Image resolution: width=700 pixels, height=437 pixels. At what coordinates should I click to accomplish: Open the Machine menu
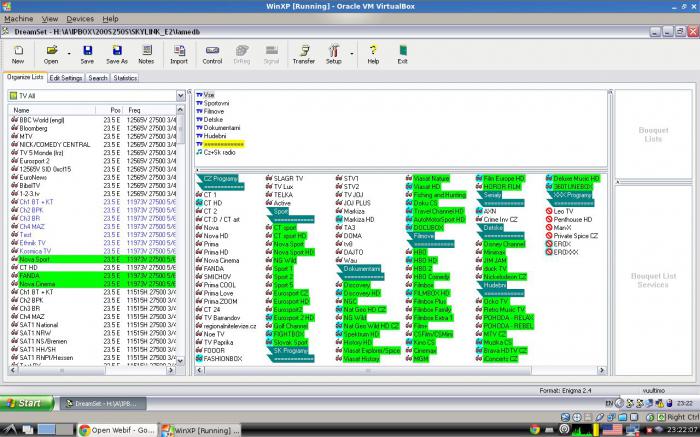coord(19,19)
